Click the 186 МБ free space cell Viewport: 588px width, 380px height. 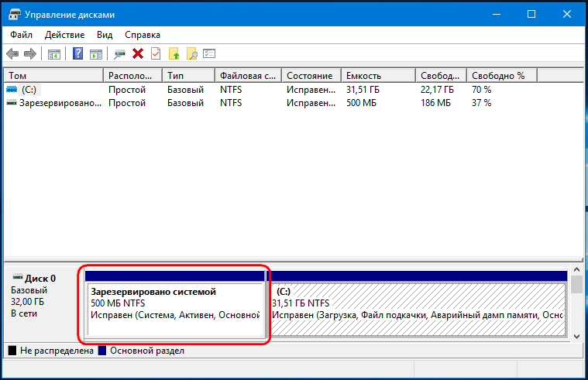tap(435, 103)
